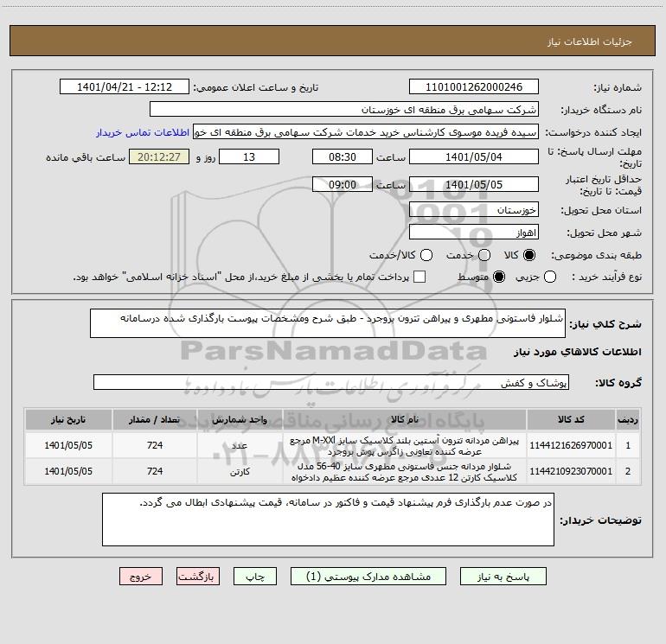Open مشاهده مدارک پیوستی (1) button

point(368,577)
